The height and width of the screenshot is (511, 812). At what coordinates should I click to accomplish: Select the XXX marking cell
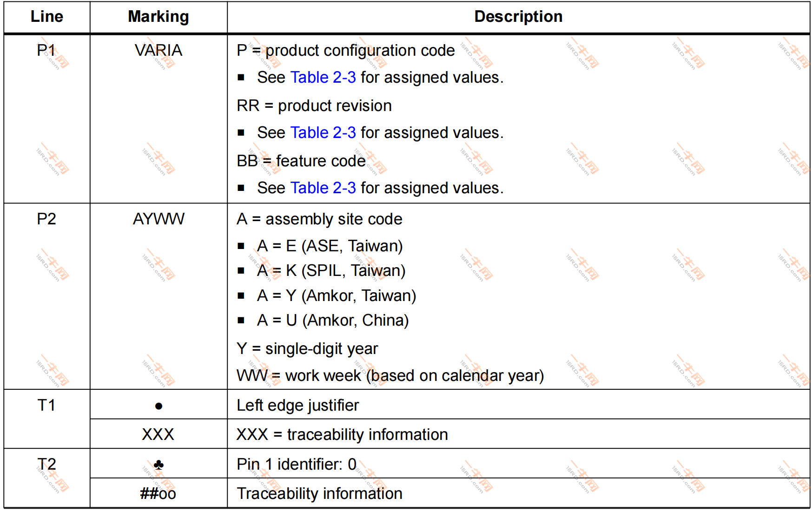point(158,435)
